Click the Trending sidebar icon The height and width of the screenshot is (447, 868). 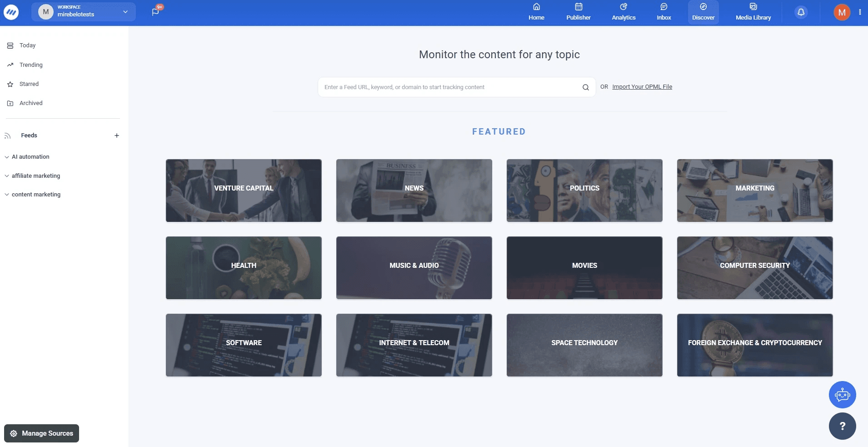10,65
